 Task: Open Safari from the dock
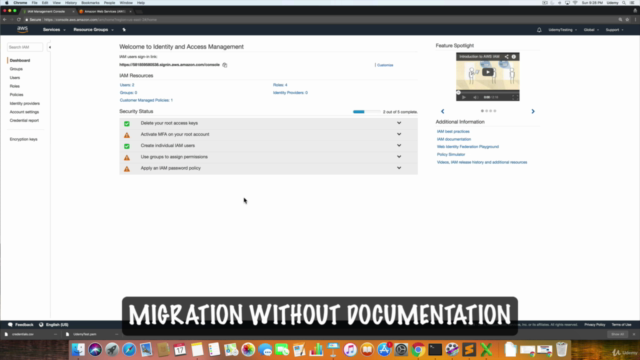(129, 350)
